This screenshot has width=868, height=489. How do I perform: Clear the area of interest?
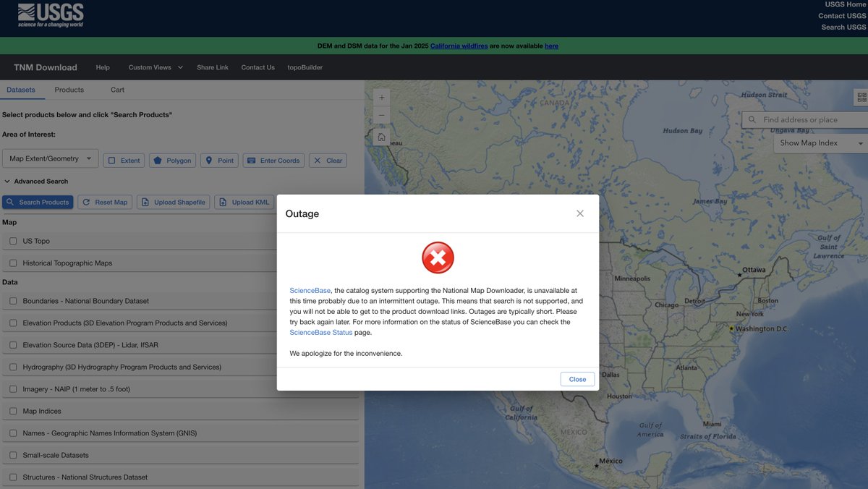[x=328, y=161]
